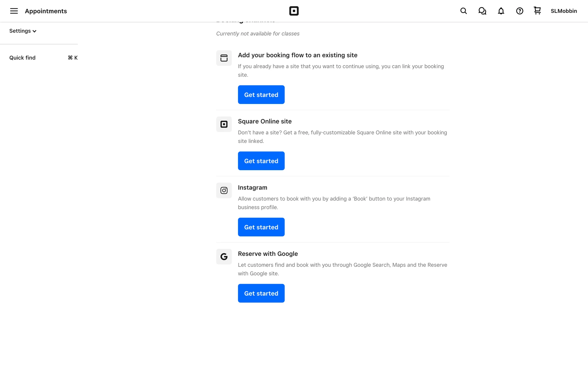Click the Appointments header title
The image size is (588, 368).
(46, 11)
